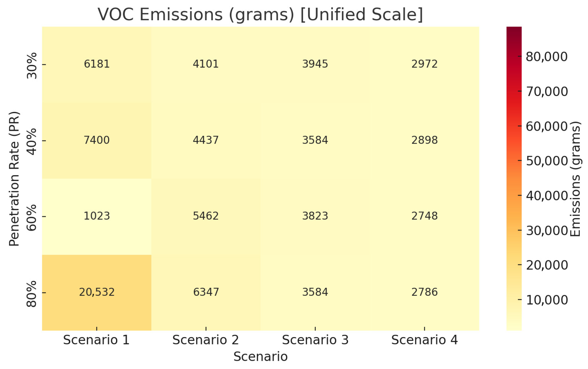
Task: Select the Scenario 4 cell showing 2972
Action: point(424,64)
